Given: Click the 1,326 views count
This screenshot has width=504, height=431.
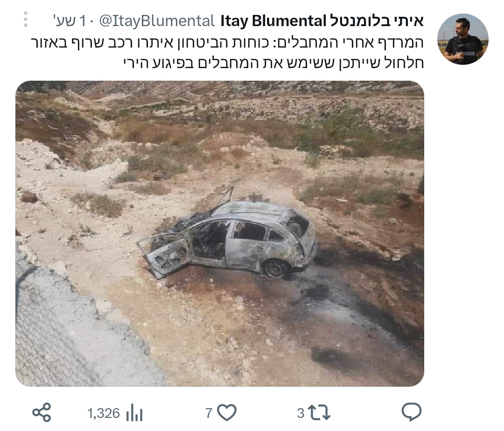Looking at the screenshot, I should (104, 413).
